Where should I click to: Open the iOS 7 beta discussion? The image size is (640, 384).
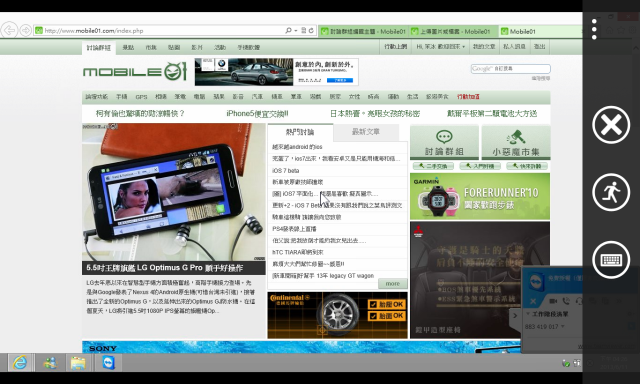pyautogui.click(x=286, y=171)
